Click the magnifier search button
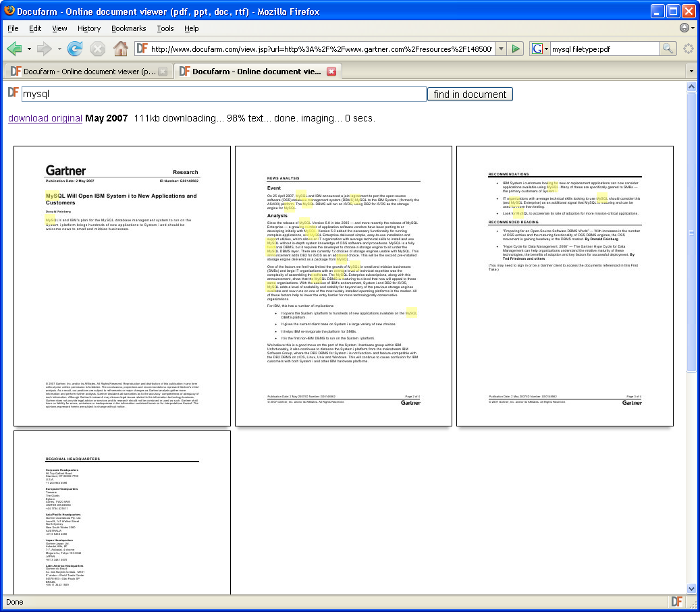This screenshot has height=612, width=700. [x=668, y=49]
